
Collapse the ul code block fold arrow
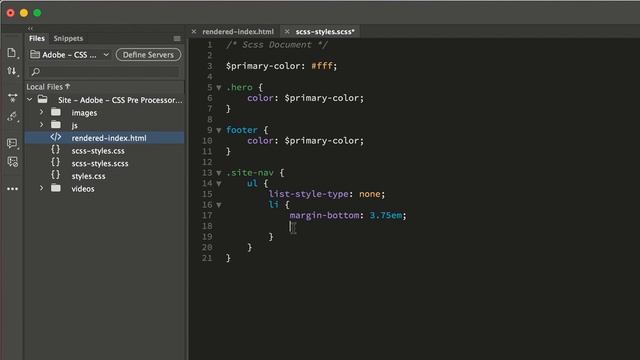coord(219,184)
